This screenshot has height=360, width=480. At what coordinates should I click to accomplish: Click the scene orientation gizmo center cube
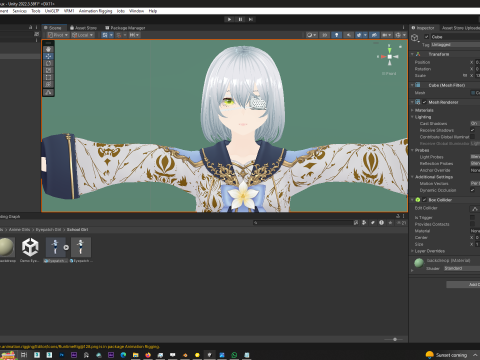(389, 57)
